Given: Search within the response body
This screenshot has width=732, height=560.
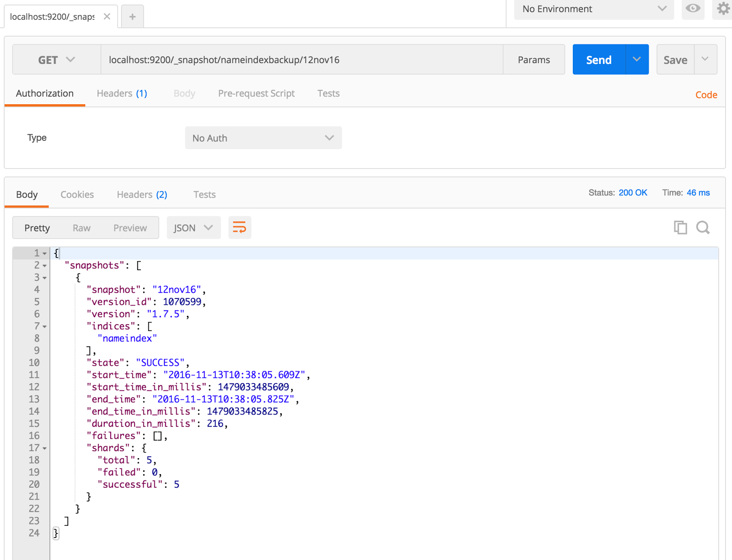Looking at the screenshot, I should tap(703, 227).
